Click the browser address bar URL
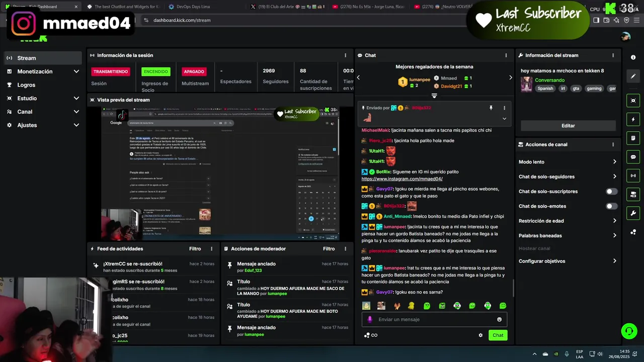The height and width of the screenshot is (362, 644). pyautogui.click(x=182, y=20)
